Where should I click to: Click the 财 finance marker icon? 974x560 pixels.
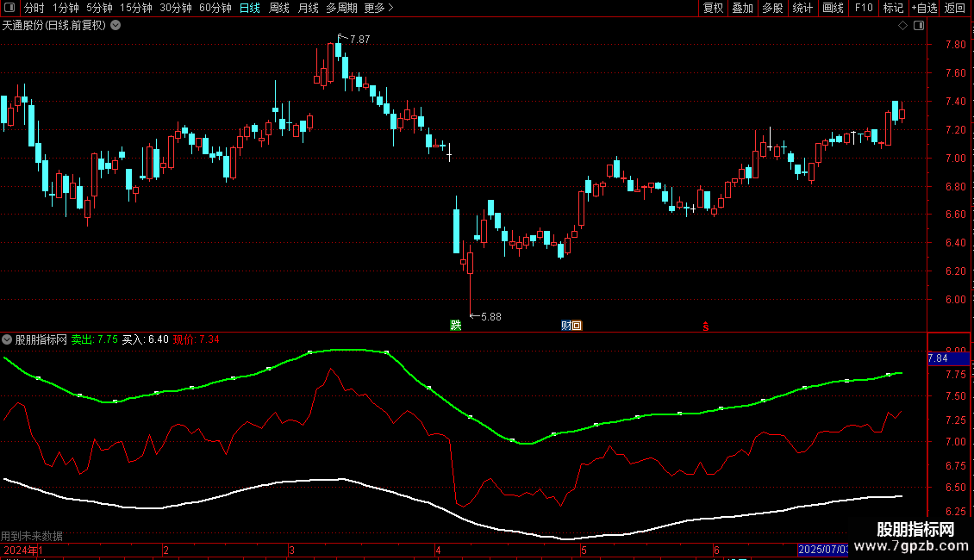pyautogui.click(x=566, y=326)
